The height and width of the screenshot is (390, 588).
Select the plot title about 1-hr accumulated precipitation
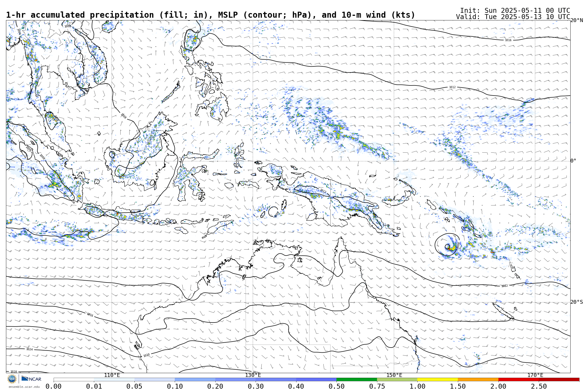tap(210, 15)
